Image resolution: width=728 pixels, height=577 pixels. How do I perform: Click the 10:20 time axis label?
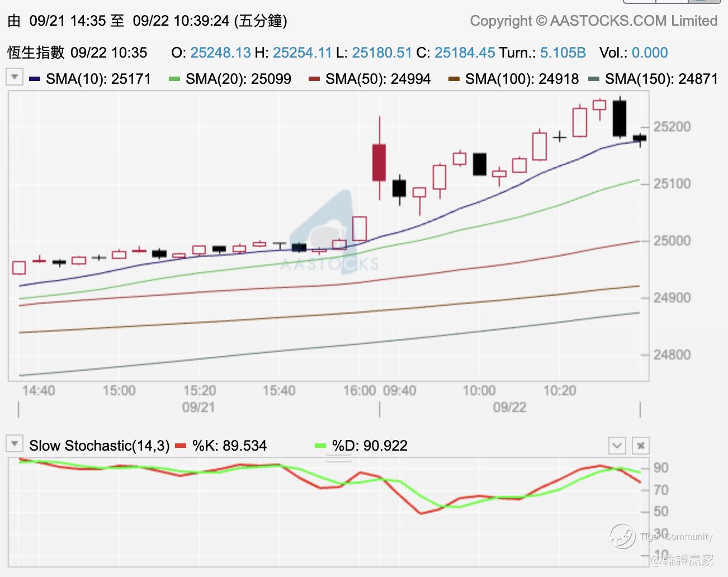560,390
